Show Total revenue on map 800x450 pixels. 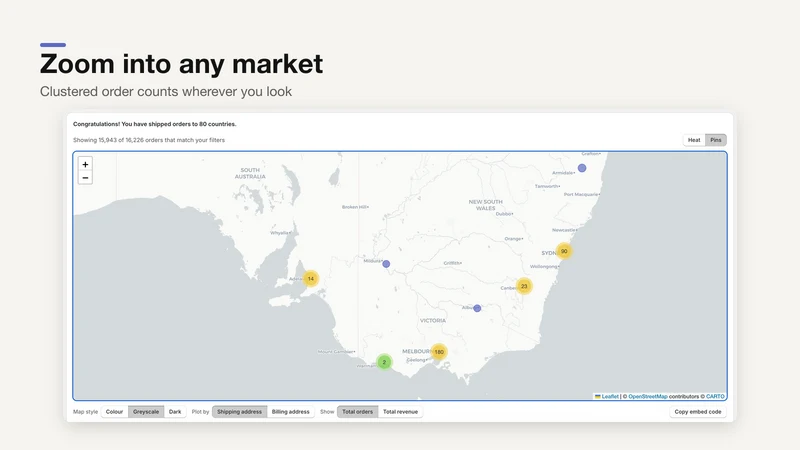(x=401, y=412)
